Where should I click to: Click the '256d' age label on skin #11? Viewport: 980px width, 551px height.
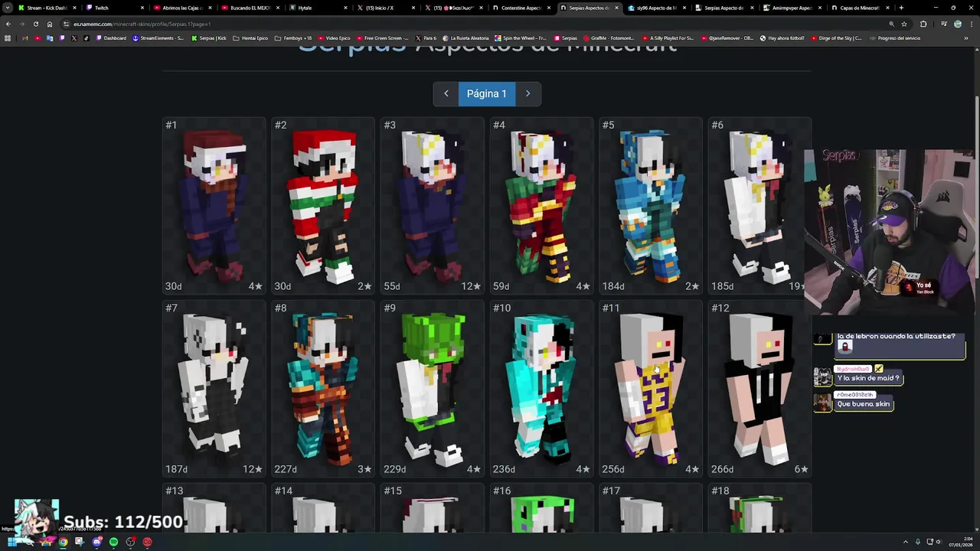(x=613, y=469)
